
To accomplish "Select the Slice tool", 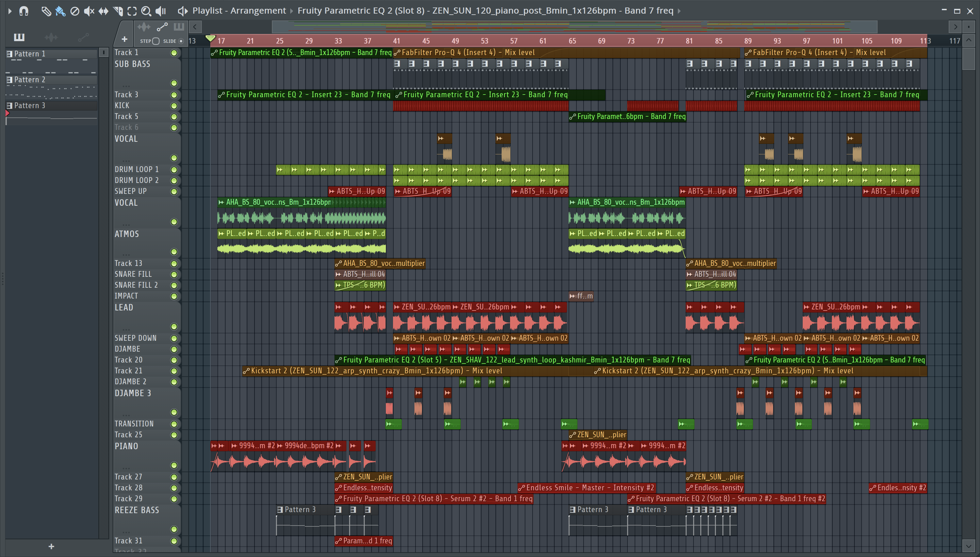I will click(x=118, y=11).
